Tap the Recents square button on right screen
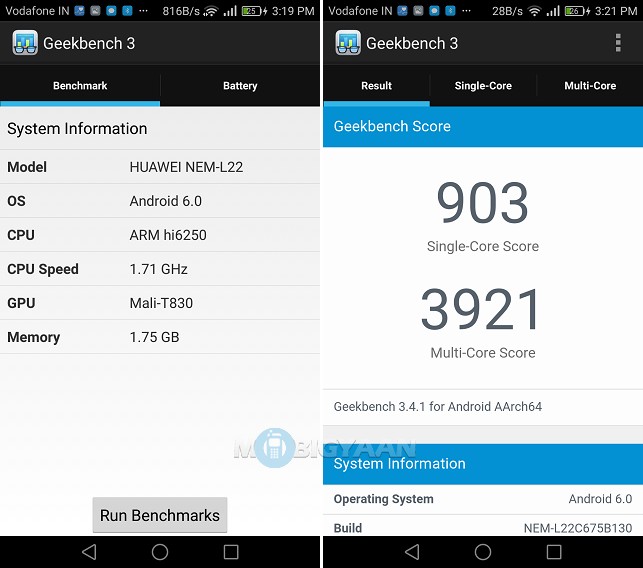This screenshot has height=568, width=643. click(x=554, y=552)
